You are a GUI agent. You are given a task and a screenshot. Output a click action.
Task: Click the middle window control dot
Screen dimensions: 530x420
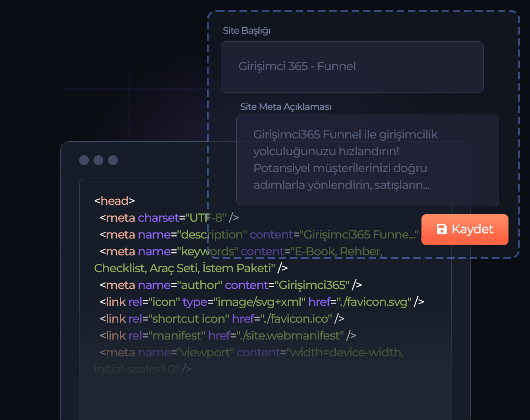98,160
